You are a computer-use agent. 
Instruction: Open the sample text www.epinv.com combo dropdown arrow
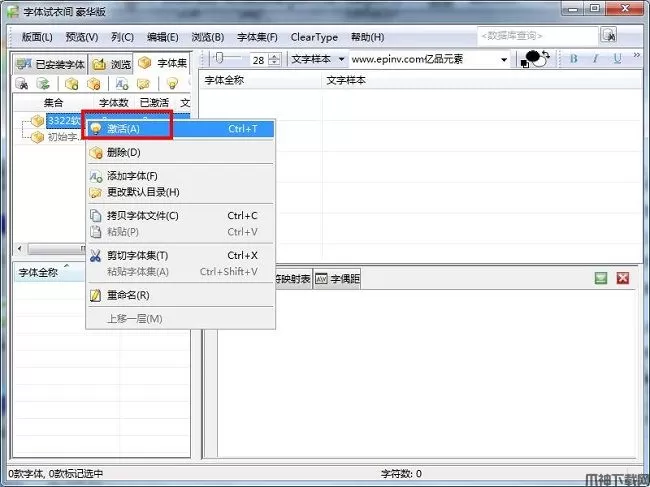(x=504, y=60)
